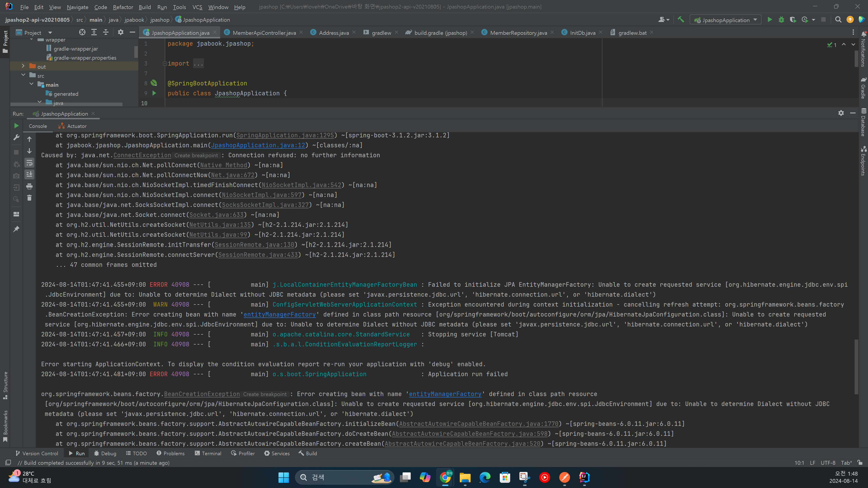Click run gutter arrow on line 9
868x488 pixels.
(x=154, y=93)
